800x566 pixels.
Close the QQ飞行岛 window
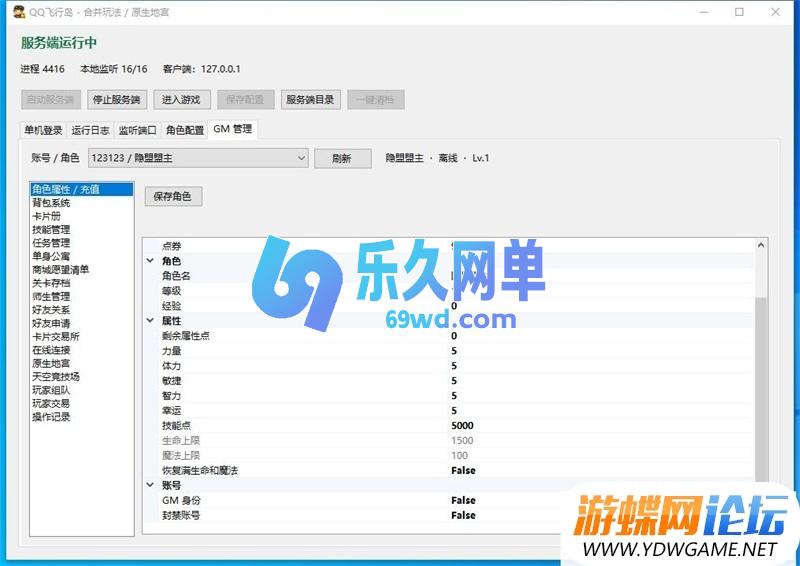point(776,12)
